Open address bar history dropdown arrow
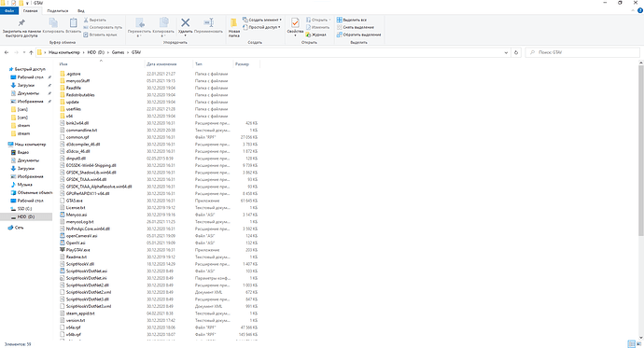 point(506,52)
